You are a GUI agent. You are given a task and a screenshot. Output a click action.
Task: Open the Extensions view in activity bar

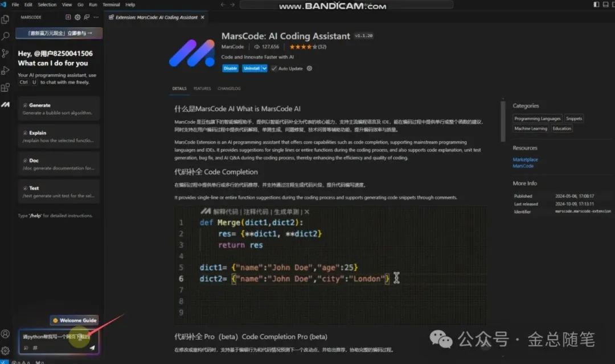click(x=6, y=88)
